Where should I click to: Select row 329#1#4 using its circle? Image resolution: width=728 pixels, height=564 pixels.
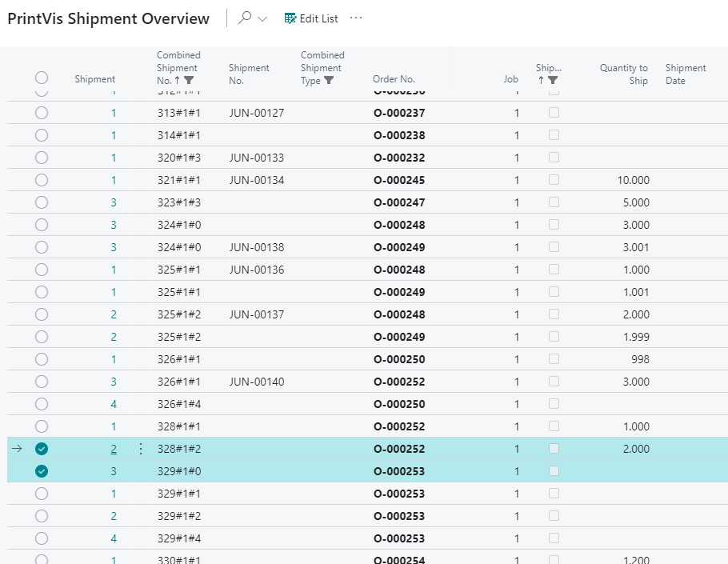(42, 538)
